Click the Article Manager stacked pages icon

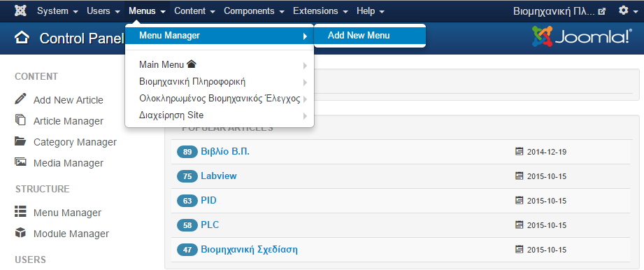(20, 120)
